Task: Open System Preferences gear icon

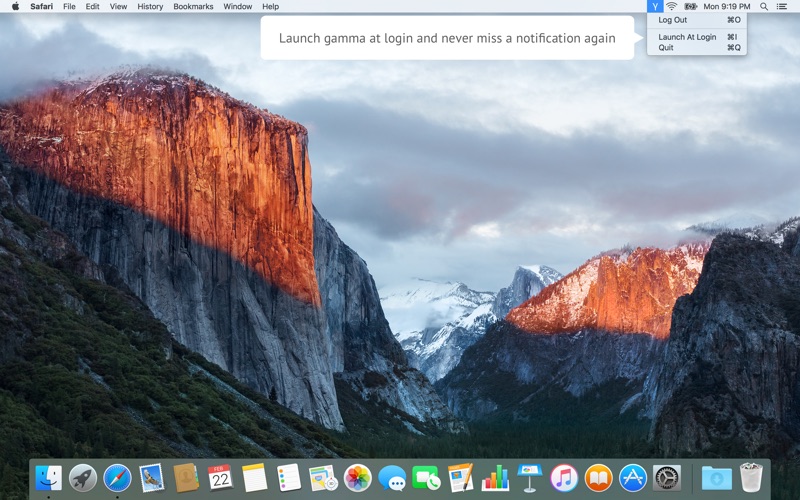Action: click(666, 478)
